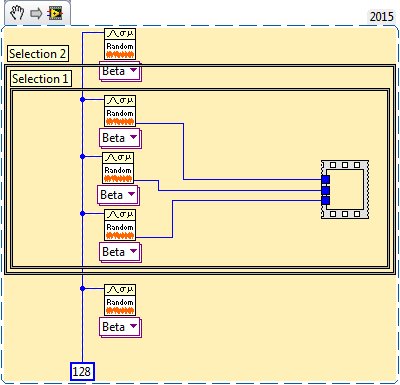Select the Selection 2 label
The height and width of the screenshot is (385, 400).
[38, 54]
